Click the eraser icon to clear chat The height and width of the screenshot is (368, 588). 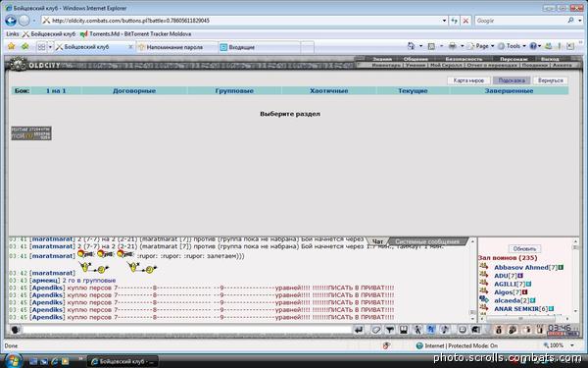tap(376, 330)
